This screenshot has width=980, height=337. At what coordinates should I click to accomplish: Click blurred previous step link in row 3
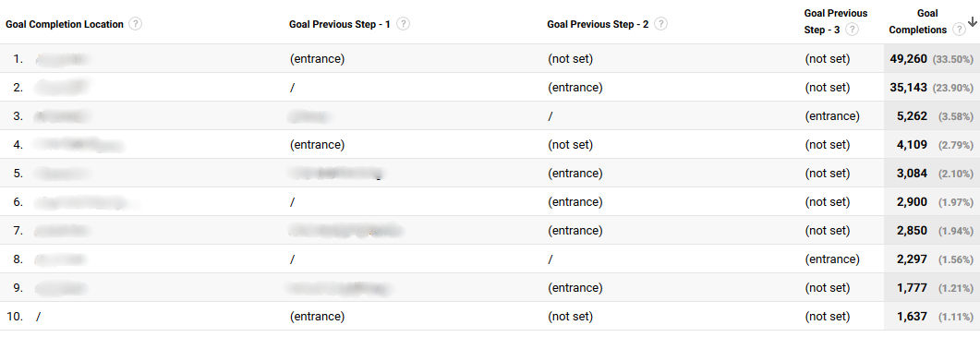pyautogui.click(x=309, y=116)
